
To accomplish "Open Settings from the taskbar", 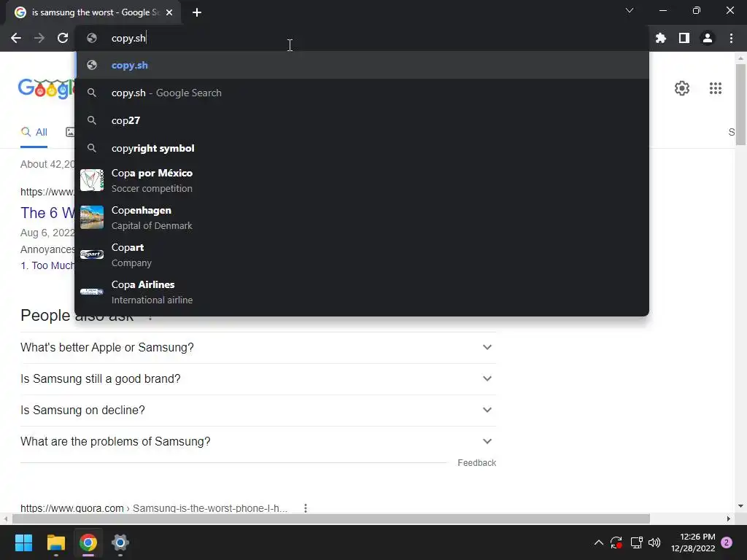I will pos(120,542).
